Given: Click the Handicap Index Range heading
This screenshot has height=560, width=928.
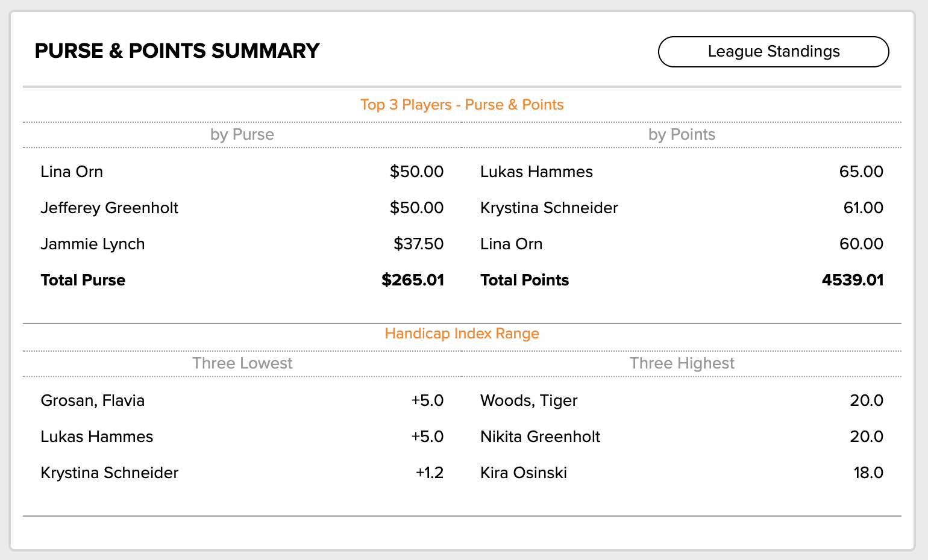Looking at the screenshot, I should pos(462,334).
